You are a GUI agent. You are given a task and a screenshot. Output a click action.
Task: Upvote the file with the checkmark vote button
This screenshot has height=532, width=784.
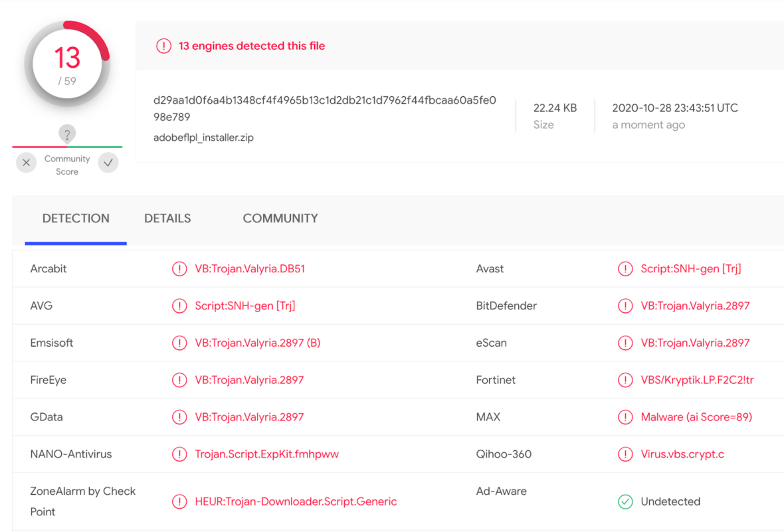pyautogui.click(x=108, y=162)
